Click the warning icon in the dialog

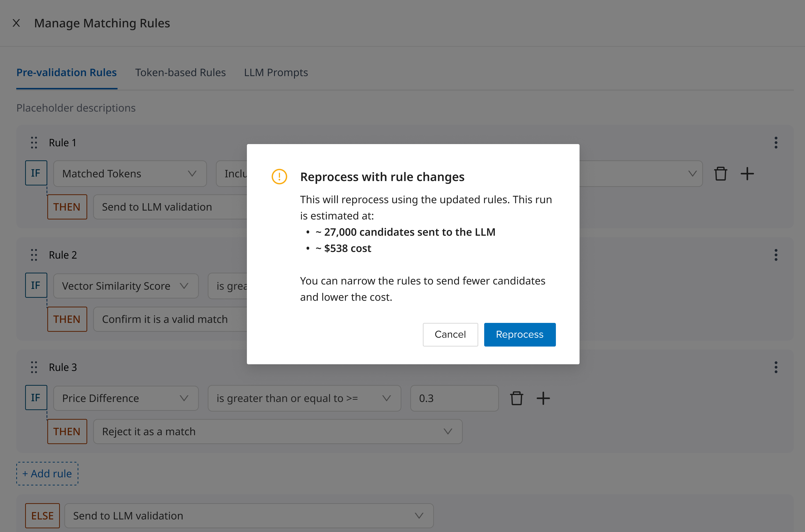[x=279, y=177]
